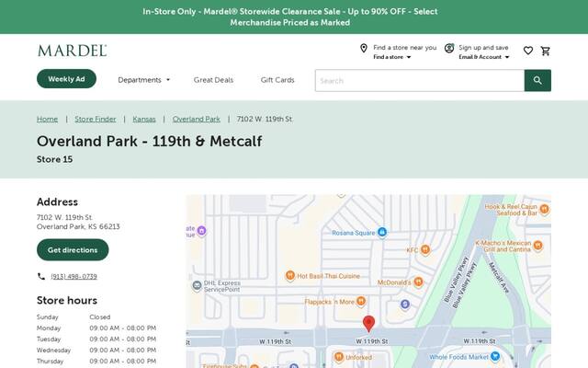Viewport: 588px width, 368px height.
Task: Follow the Kansas breadcrumb link
Action: point(144,119)
